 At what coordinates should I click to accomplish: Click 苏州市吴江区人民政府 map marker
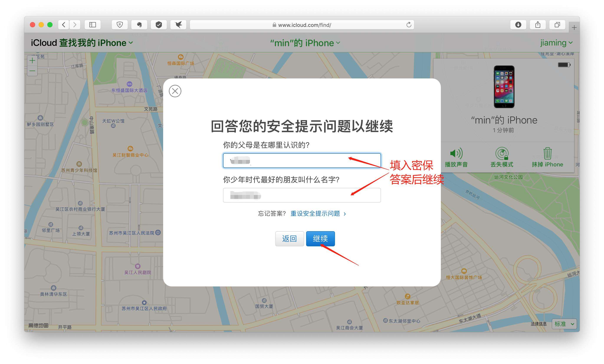144,302
